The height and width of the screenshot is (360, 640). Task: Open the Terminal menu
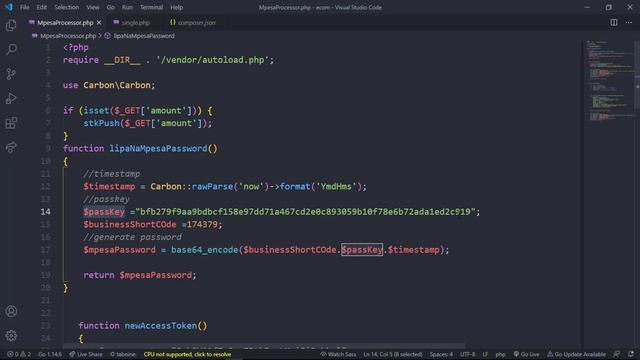(x=151, y=7)
